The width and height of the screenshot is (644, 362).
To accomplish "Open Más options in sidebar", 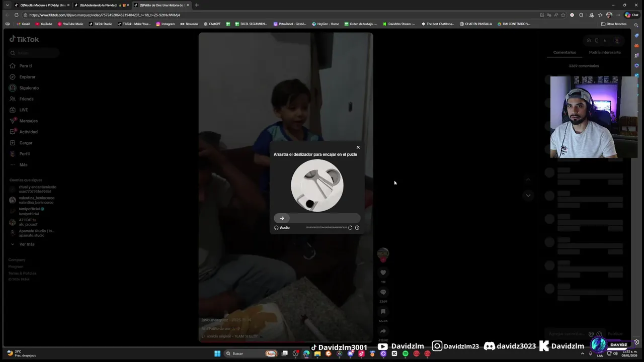I will click(x=19, y=165).
